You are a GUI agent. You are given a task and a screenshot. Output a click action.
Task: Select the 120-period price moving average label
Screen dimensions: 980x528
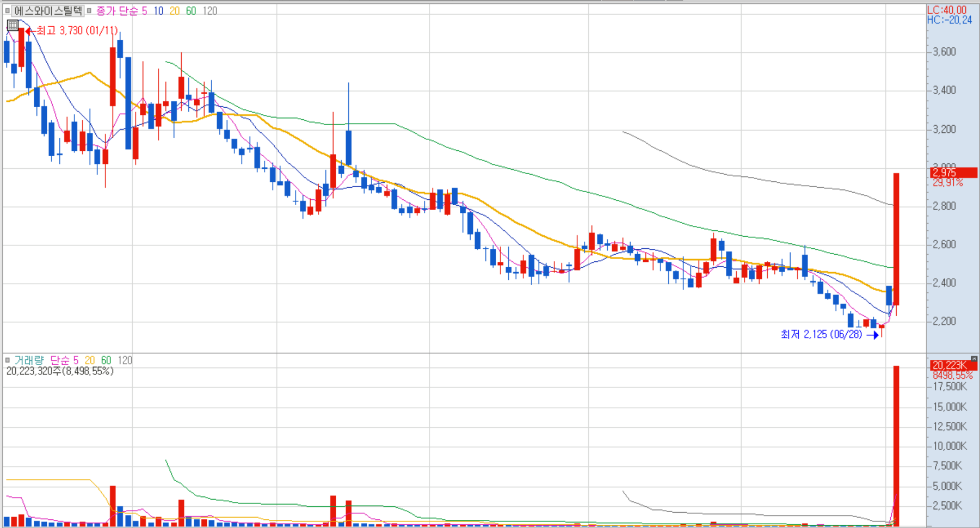[x=210, y=11]
